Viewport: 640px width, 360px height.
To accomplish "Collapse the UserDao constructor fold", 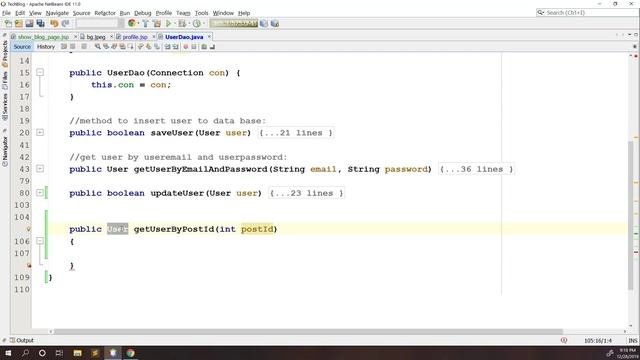I will tap(40, 72).
